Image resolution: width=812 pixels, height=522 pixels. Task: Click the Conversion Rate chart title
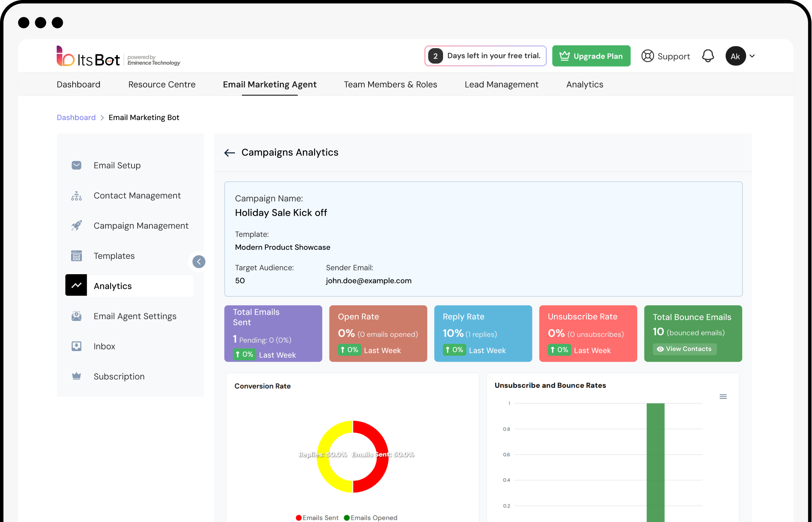pyautogui.click(x=262, y=386)
